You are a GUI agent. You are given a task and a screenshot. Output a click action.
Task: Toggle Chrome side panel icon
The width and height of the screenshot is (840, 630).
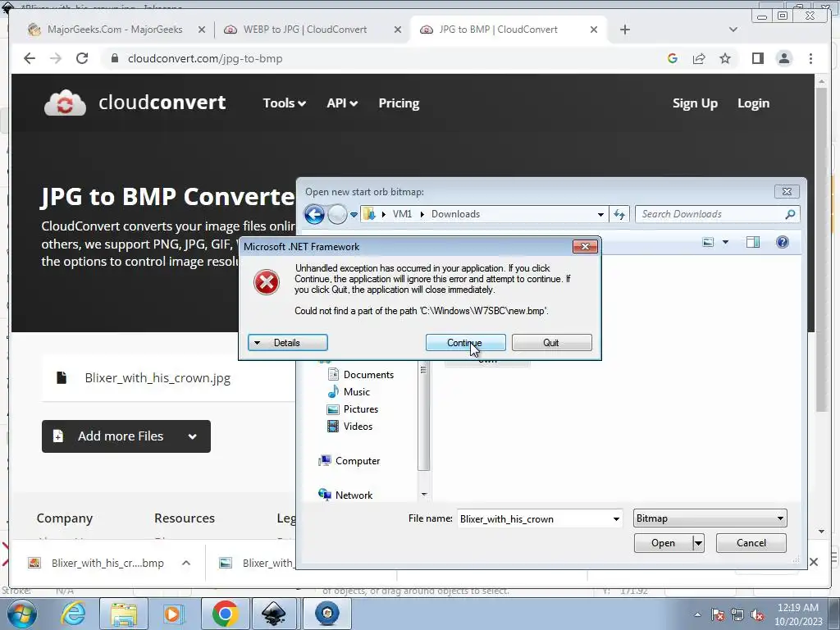click(757, 58)
